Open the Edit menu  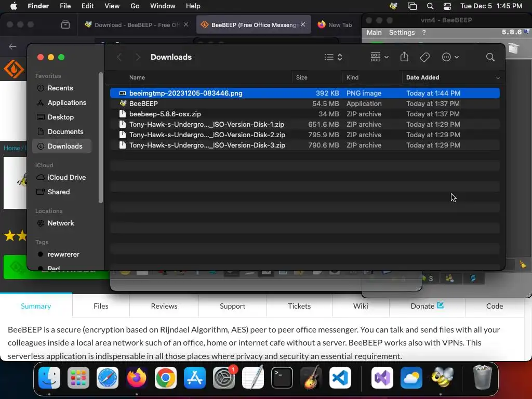pyautogui.click(x=87, y=6)
